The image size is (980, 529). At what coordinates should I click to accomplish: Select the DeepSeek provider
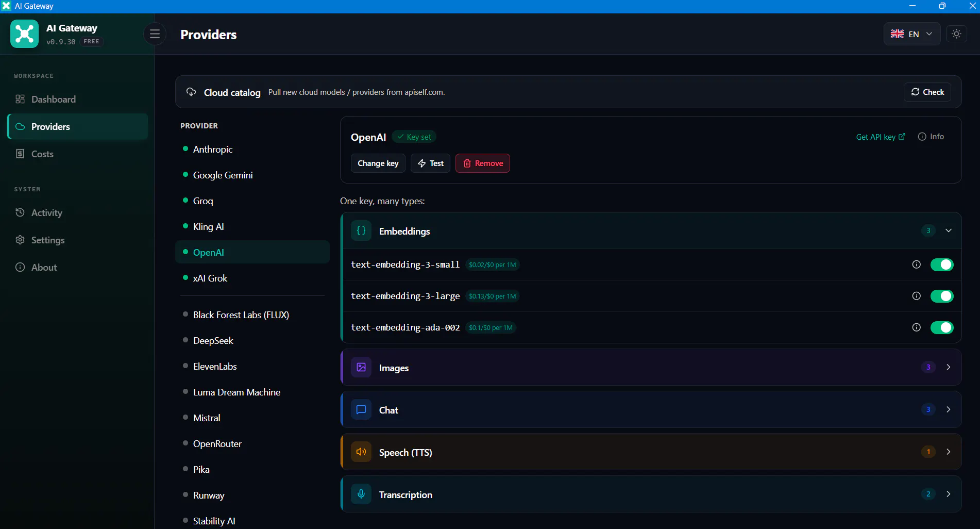point(252,340)
